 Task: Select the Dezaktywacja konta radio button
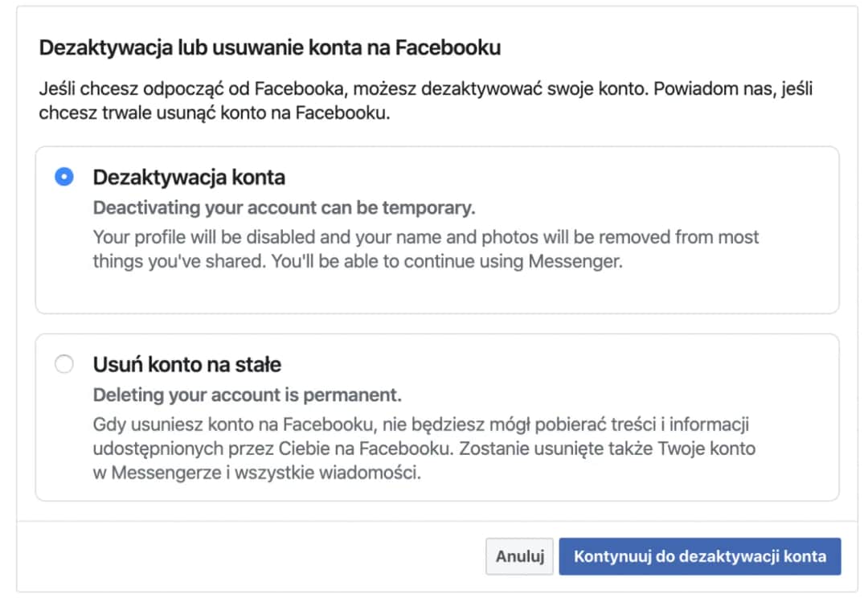(63, 178)
